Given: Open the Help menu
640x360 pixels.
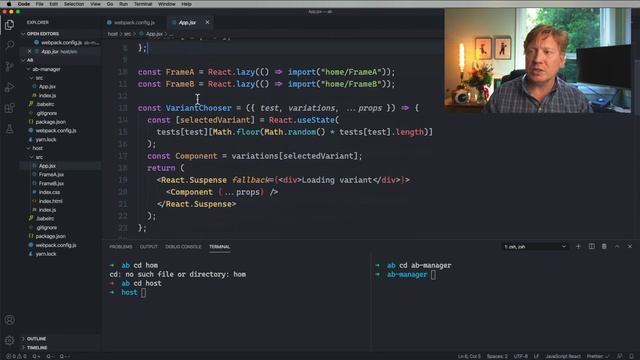Looking at the screenshot, I should coord(186,4).
